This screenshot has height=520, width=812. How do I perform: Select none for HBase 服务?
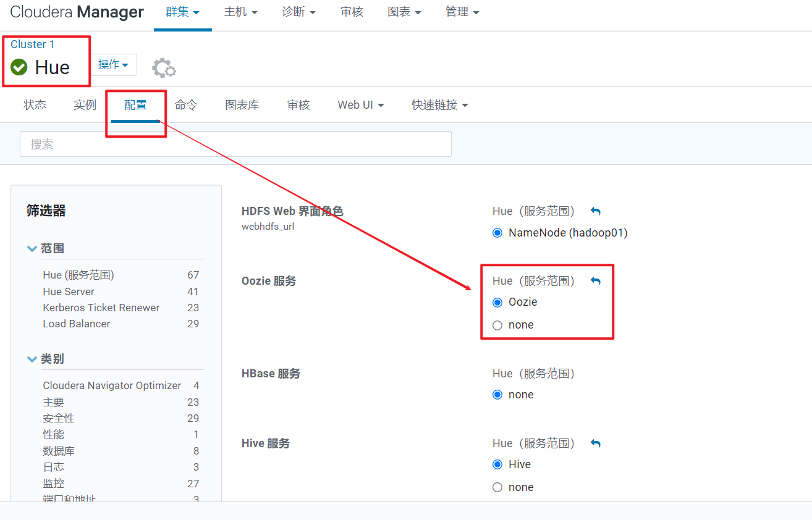pyautogui.click(x=497, y=395)
